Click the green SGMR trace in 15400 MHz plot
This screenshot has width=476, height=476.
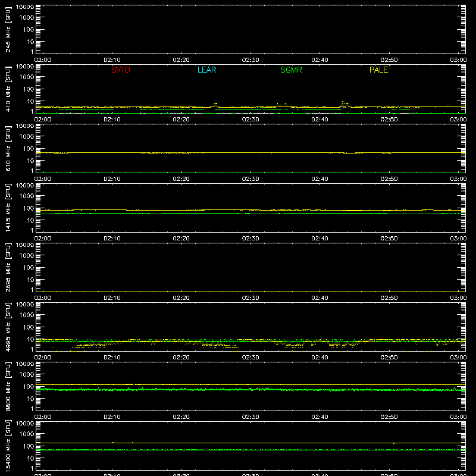tap(250, 450)
